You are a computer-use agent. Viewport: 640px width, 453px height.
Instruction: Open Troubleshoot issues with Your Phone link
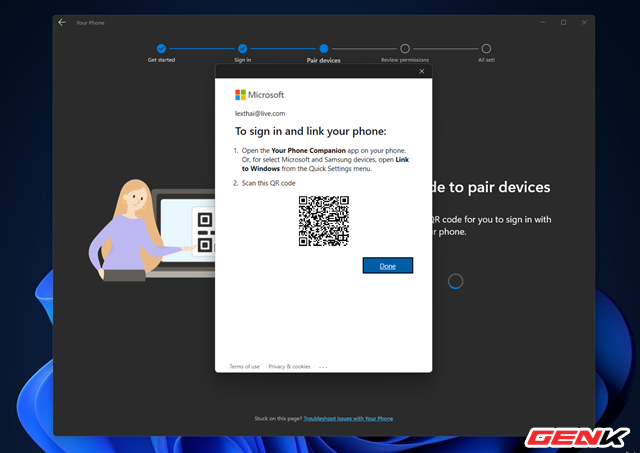coord(348,418)
